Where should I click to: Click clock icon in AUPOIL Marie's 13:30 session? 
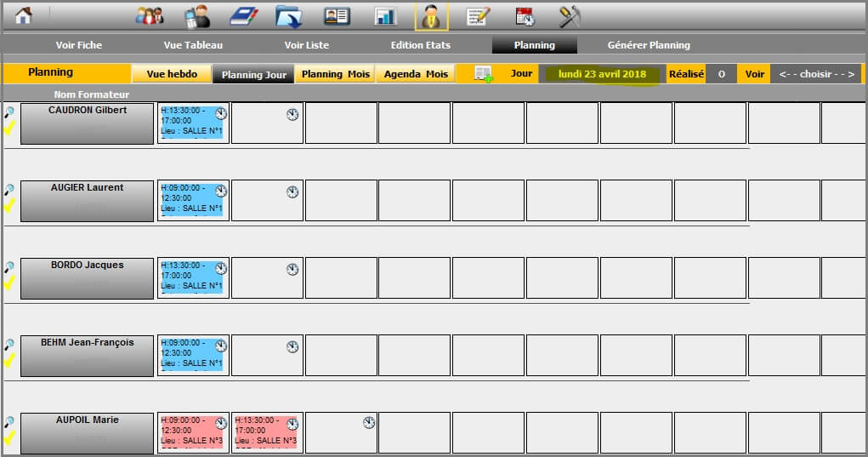[x=292, y=425]
